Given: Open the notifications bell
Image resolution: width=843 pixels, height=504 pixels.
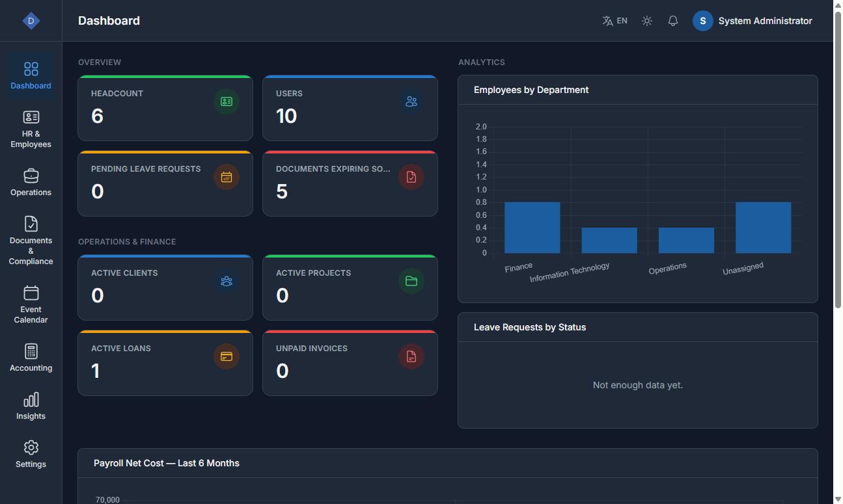Looking at the screenshot, I should point(673,21).
